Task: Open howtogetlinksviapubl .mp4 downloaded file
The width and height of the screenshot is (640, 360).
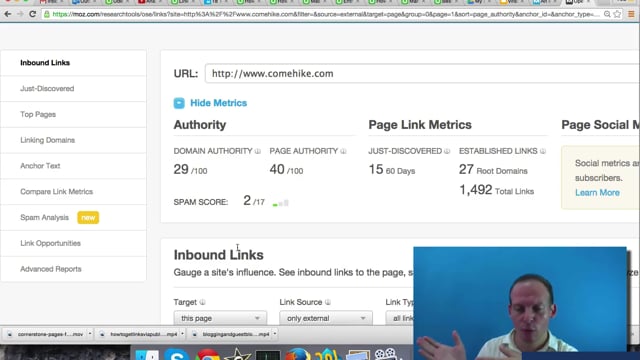Action: 138,334
